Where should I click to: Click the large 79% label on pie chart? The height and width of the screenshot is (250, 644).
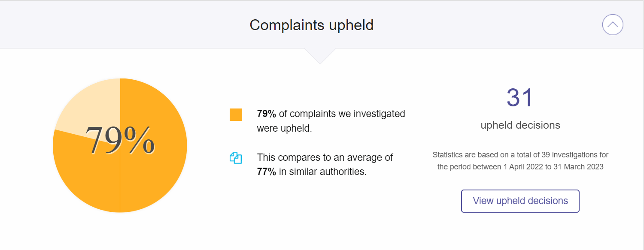pos(120,140)
